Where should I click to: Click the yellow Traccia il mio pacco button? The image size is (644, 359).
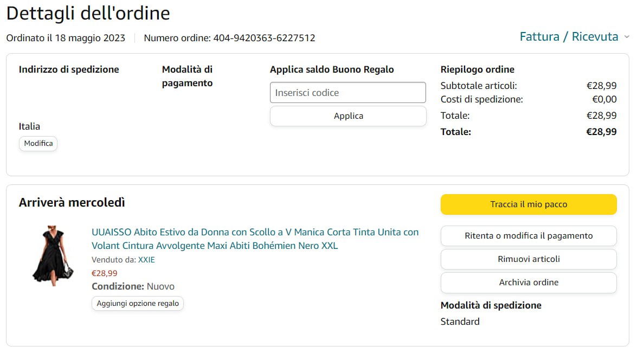(x=529, y=204)
